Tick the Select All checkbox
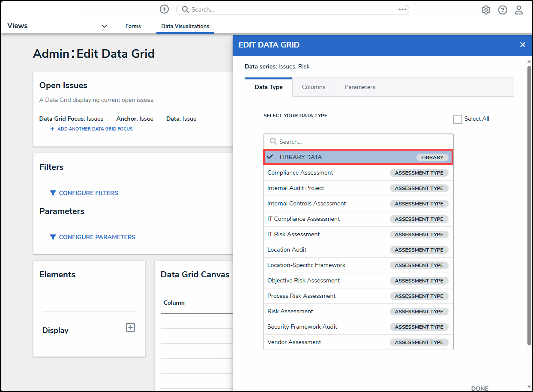This screenshot has height=392, width=533. tap(458, 119)
